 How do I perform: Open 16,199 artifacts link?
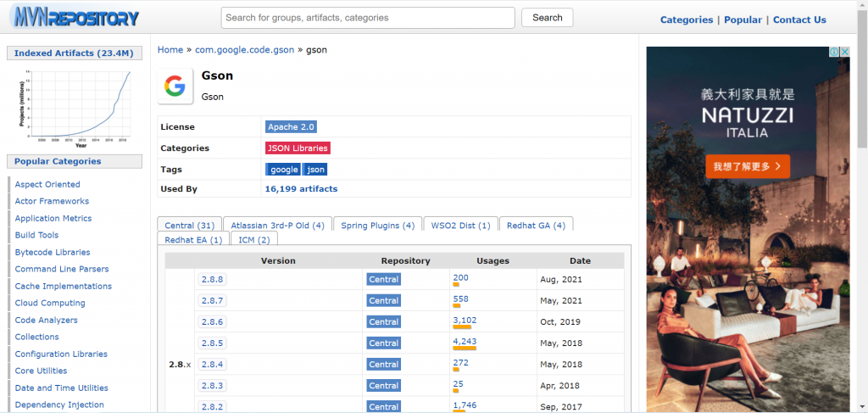tap(301, 189)
